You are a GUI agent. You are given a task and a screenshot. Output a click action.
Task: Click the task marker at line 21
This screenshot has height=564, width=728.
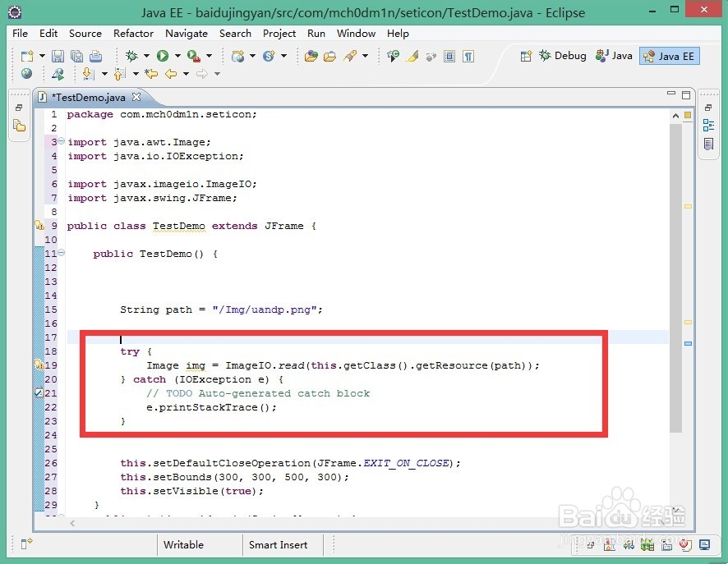39,393
